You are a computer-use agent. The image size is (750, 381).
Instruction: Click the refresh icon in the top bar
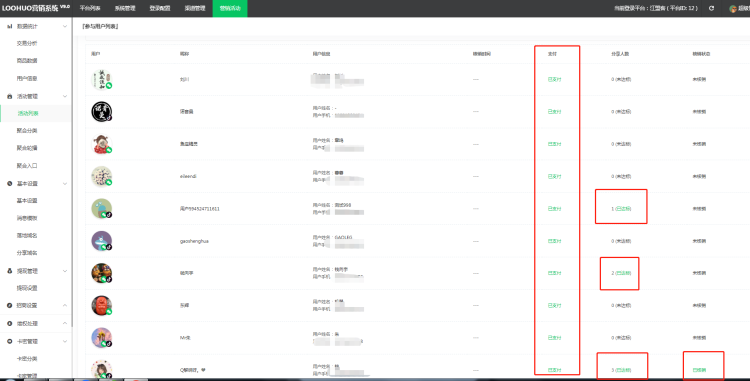click(x=711, y=8)
